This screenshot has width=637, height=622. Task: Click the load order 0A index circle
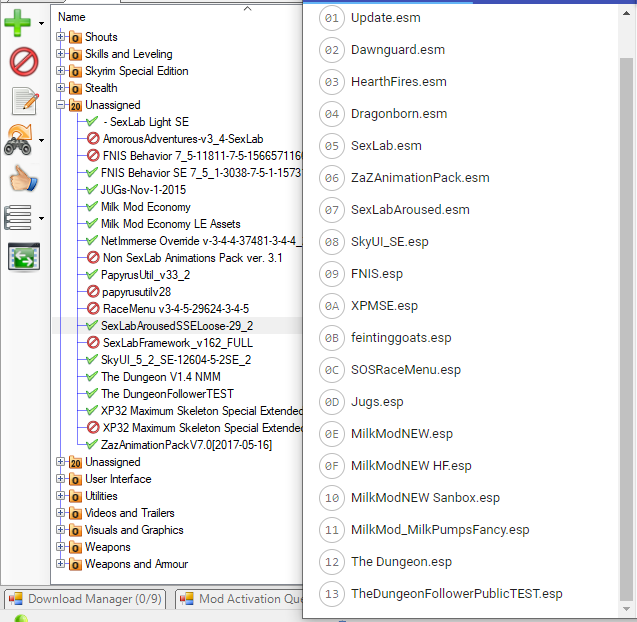pos(332,306)
